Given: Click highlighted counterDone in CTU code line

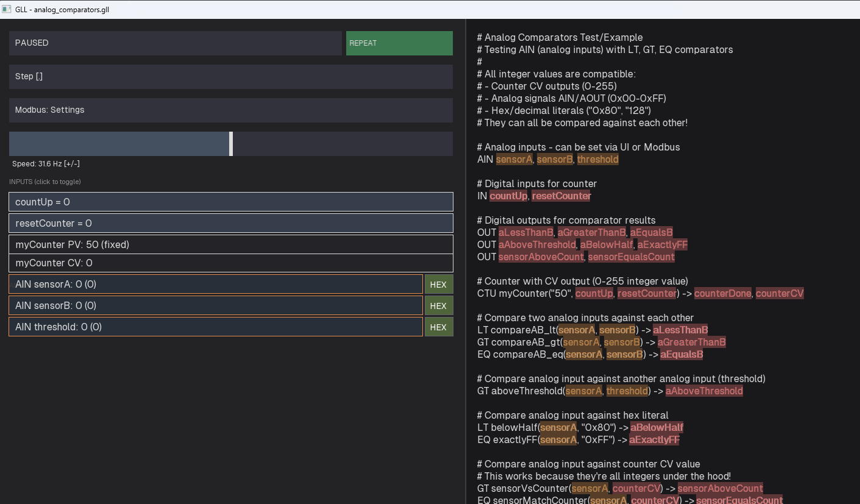Looking at the screenshot, I should click(x=722, y=294).
